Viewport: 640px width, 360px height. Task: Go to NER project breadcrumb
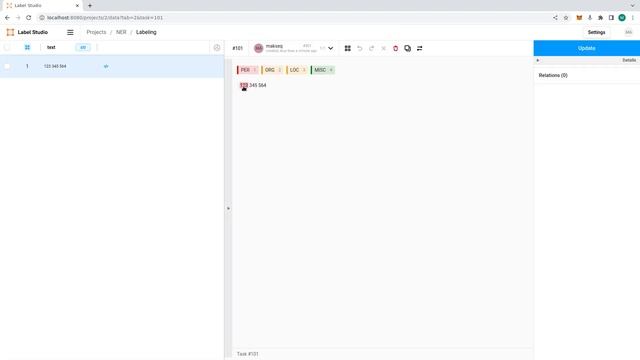coord(121,32)
